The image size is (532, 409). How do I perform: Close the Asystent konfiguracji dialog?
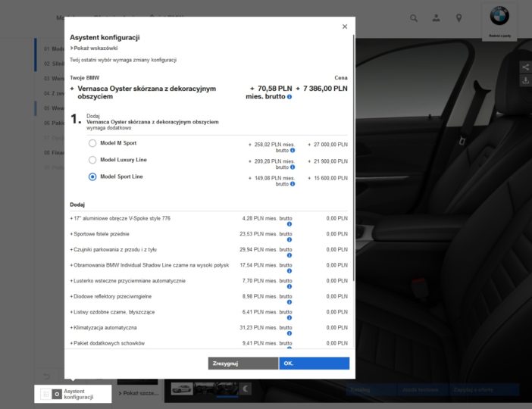pos(345,27)
